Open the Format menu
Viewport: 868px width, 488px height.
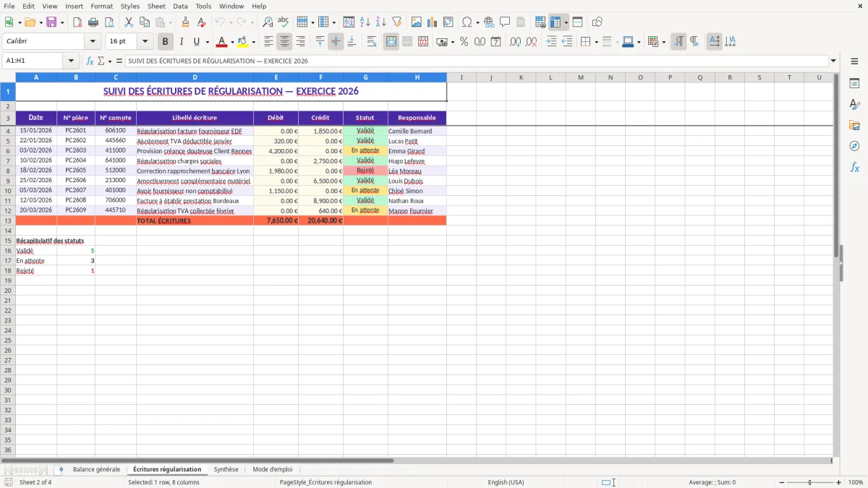coord(101,6)
